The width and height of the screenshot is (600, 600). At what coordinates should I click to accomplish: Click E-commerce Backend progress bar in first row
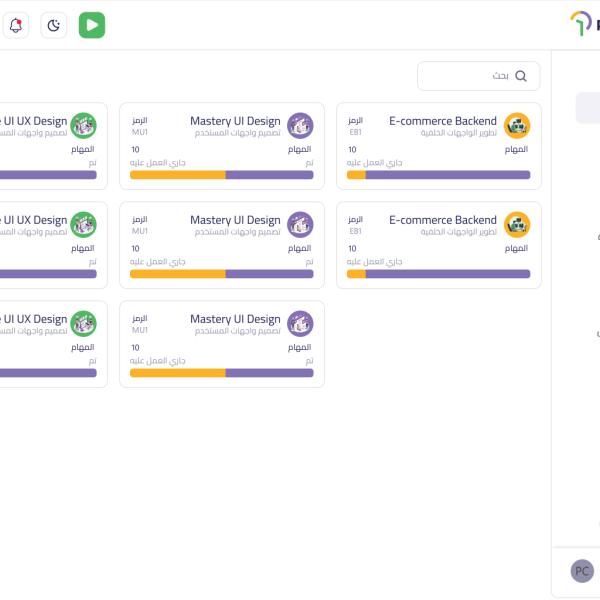coord(438,175)
